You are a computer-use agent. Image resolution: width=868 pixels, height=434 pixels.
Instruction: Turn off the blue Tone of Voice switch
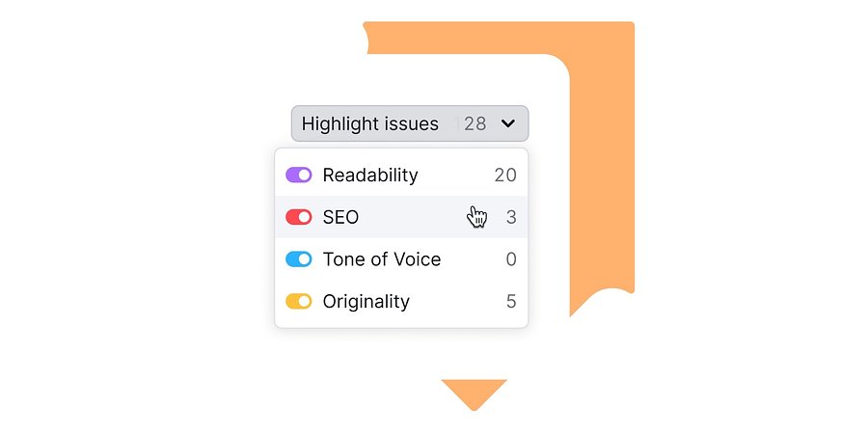pos(298,259)
